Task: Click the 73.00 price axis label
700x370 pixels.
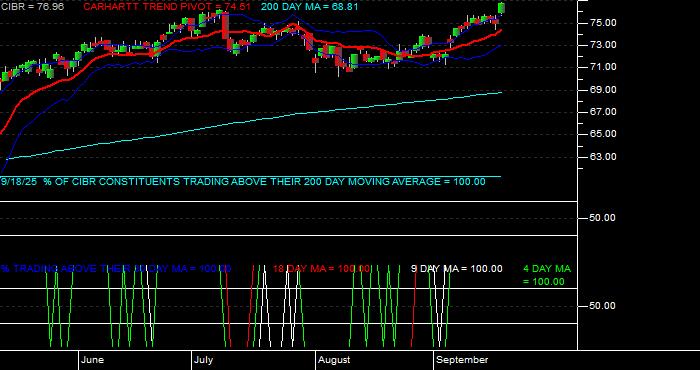Action: coord(604,45)
